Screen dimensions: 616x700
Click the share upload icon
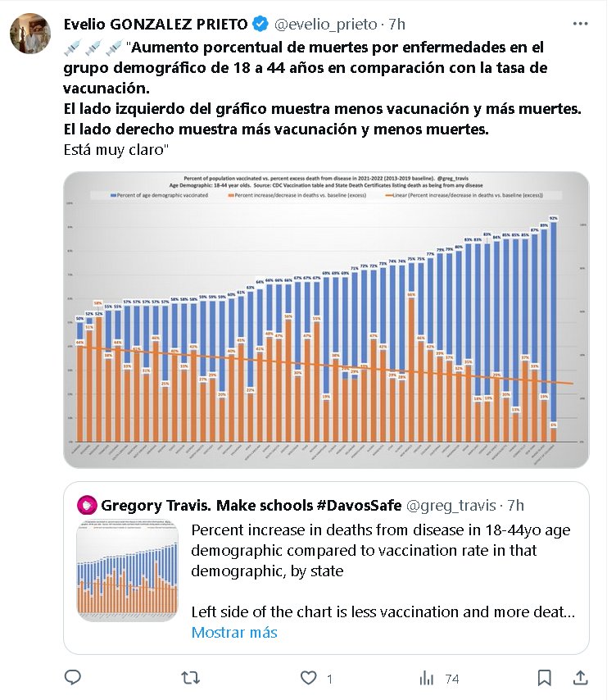coord(580,678)
